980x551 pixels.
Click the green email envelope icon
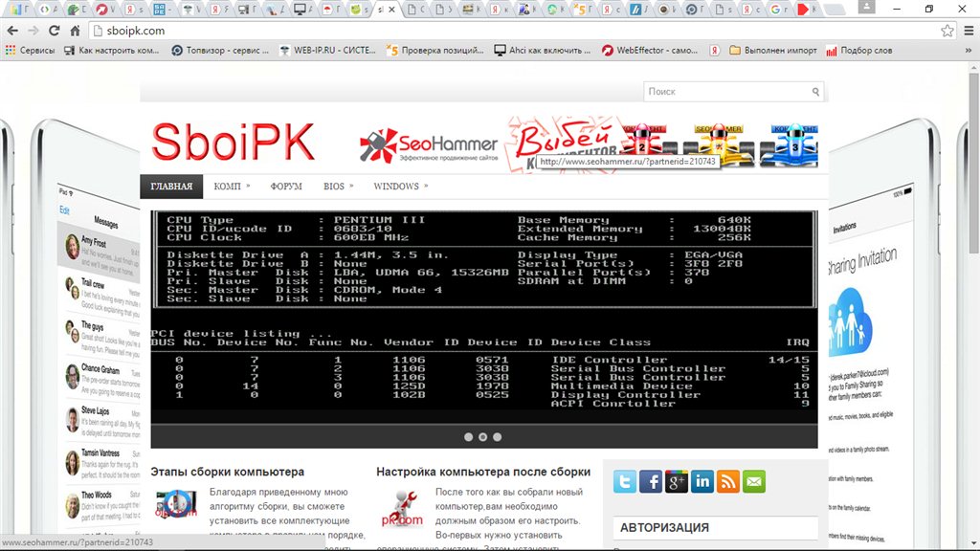click(754, 482)
